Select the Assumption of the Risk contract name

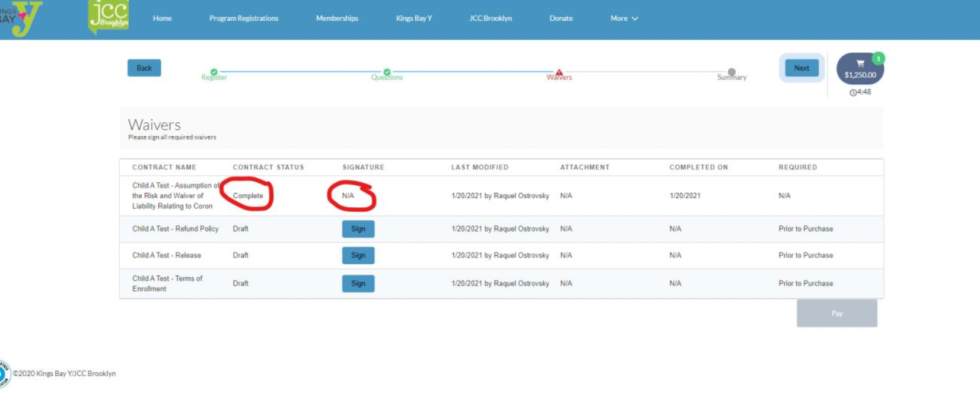click(x=176, y=196)
